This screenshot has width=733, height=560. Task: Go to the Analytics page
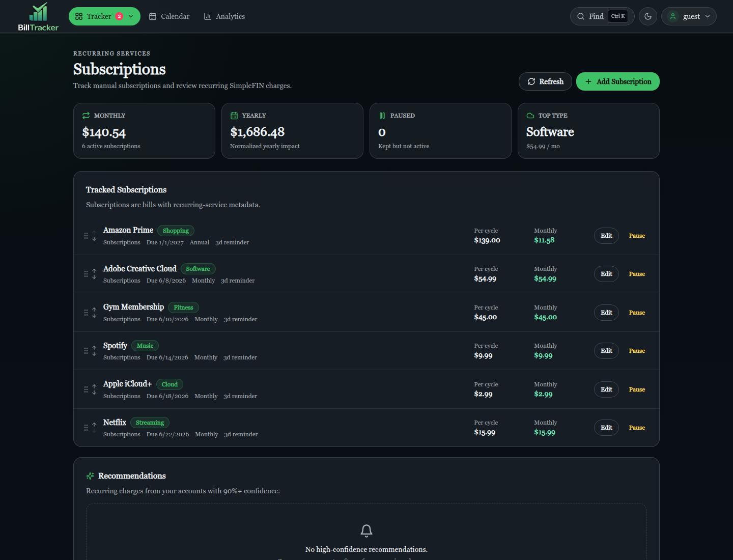[x=224, y=16]
